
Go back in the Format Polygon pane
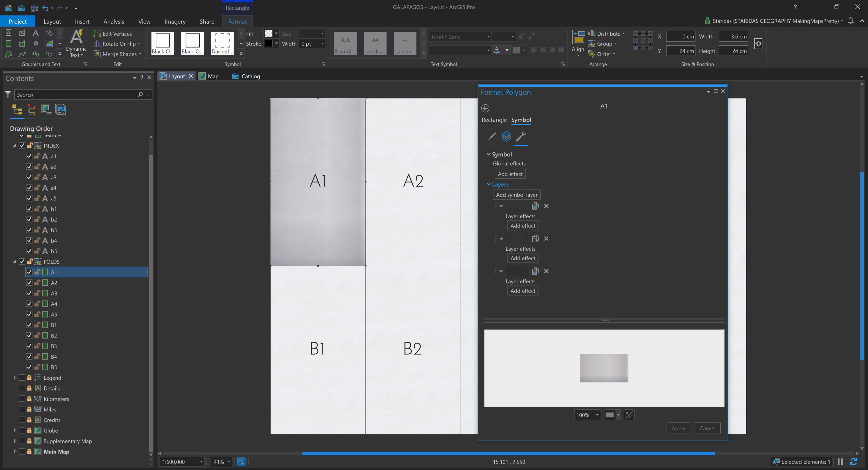(x=485, y=108)
